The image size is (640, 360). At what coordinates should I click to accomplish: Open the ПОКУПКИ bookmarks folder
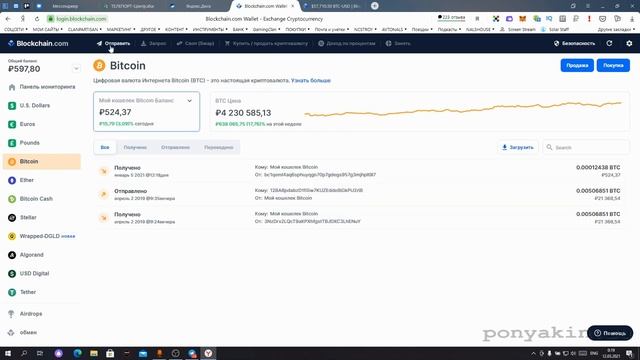pos(298,29)
